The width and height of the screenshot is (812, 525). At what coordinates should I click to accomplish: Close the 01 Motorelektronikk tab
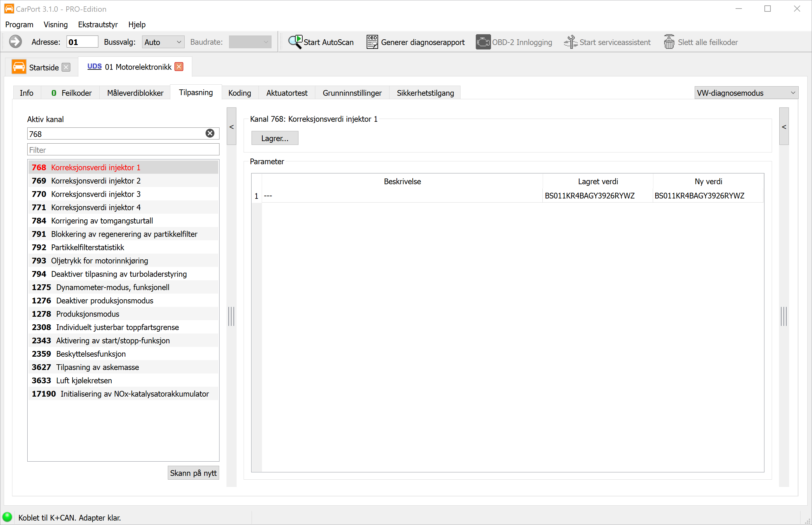tap(179, 67)
